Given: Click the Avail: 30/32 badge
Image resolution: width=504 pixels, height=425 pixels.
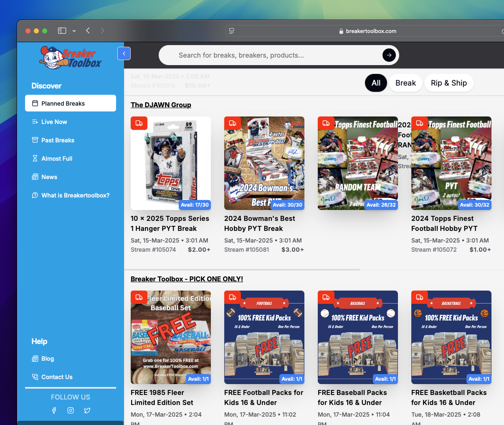Looking at the screenshot, I should 475,205.
